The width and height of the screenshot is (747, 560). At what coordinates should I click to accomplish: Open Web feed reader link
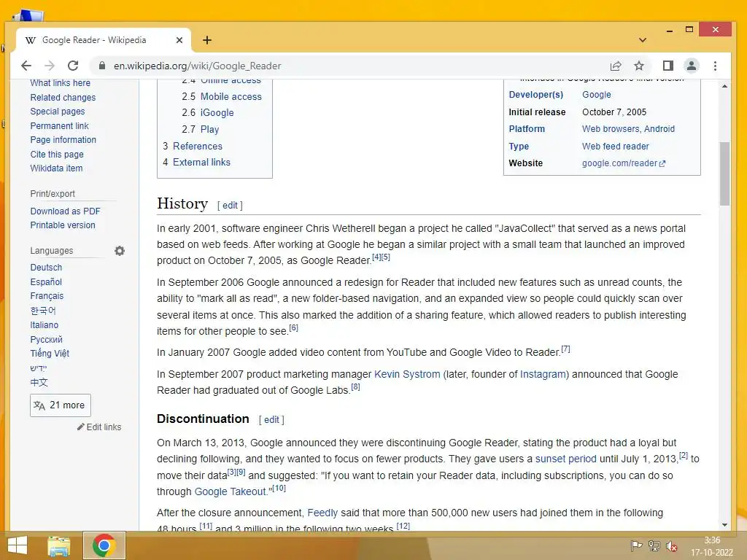[x=616, y=147]
